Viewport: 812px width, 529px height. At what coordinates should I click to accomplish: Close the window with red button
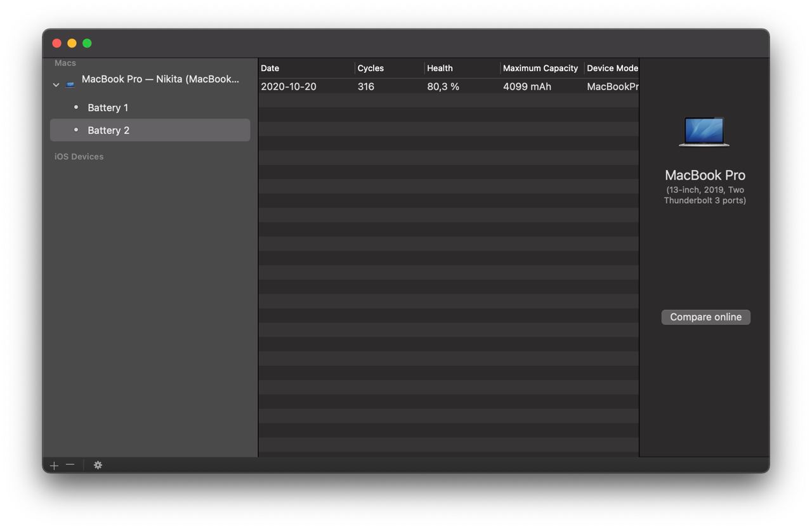pyautogui.click(x=56, y=43)
